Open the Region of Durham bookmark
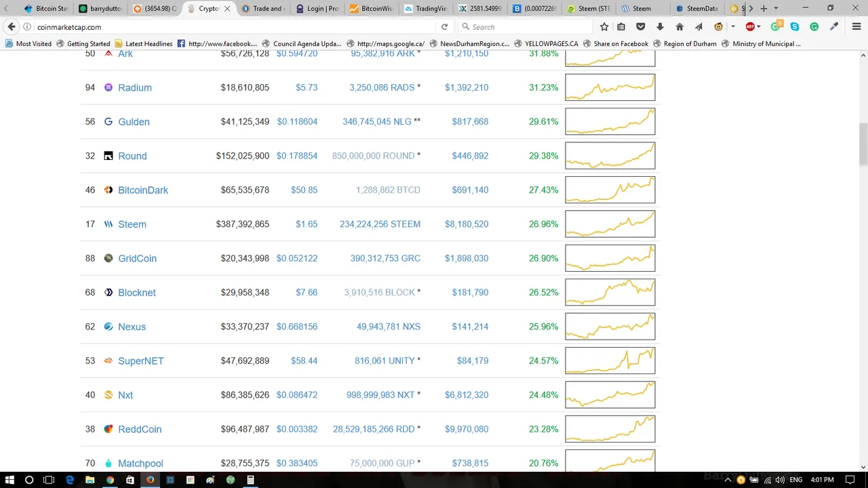The height and width of the screenshot is (488, 868). (684, 43)
